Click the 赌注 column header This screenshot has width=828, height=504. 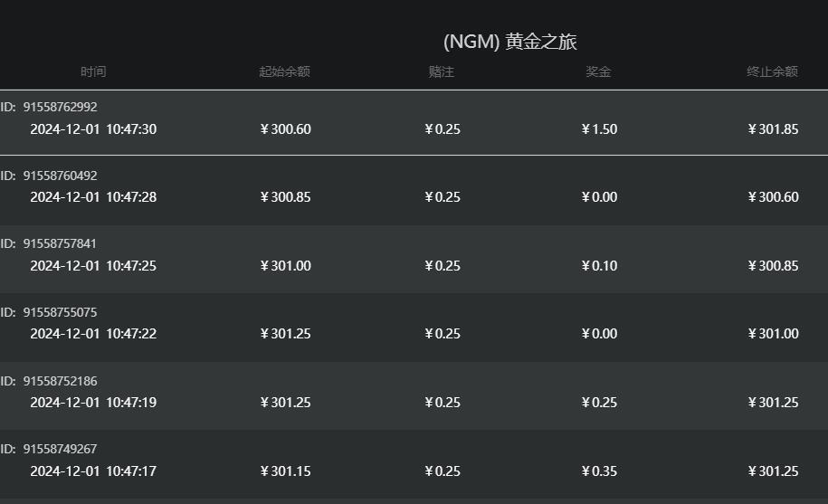pos(442,71)
